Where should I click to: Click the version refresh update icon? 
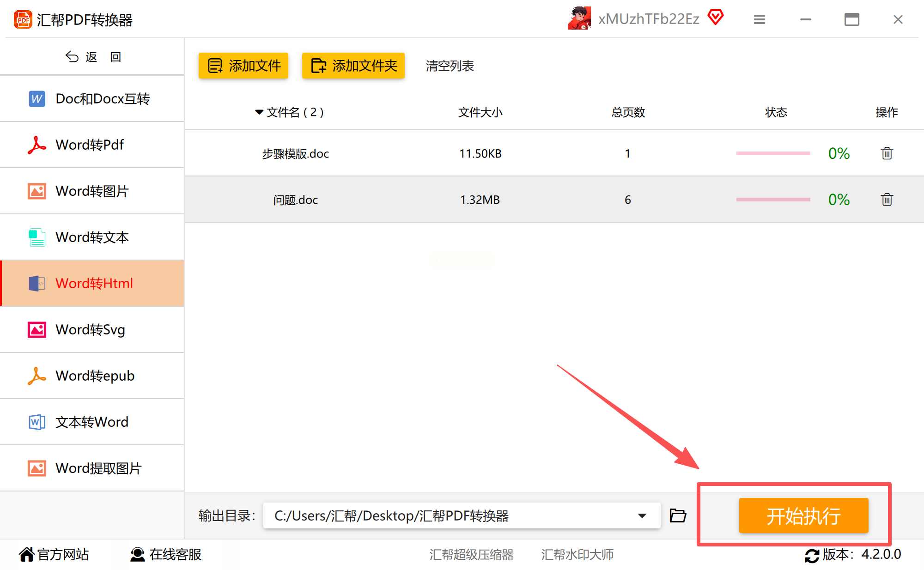(812, 555)
